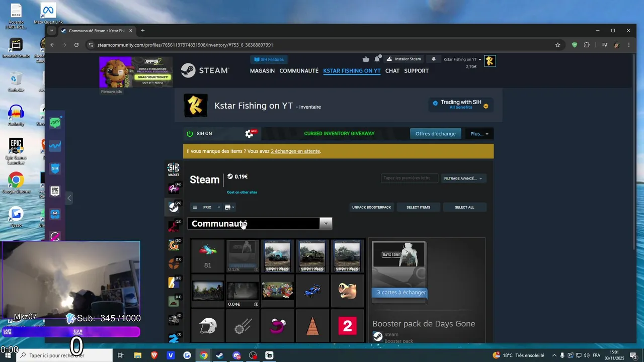Click the chart graph icon in left panel
This screenshot has height=362, width=644.
coord(55,146)
